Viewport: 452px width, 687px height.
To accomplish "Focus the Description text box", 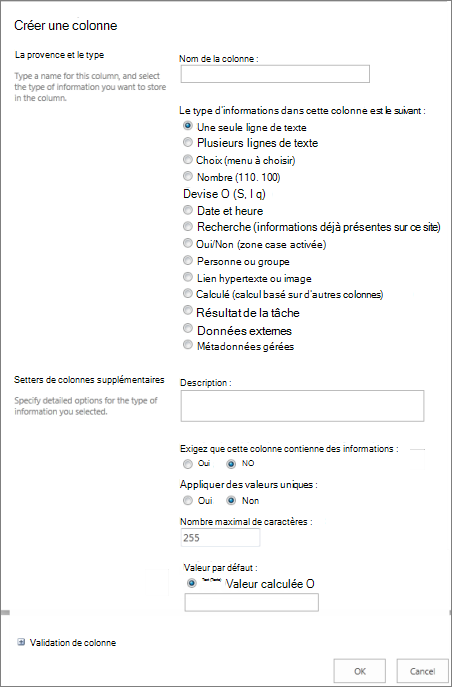I will tap(302, 406).
